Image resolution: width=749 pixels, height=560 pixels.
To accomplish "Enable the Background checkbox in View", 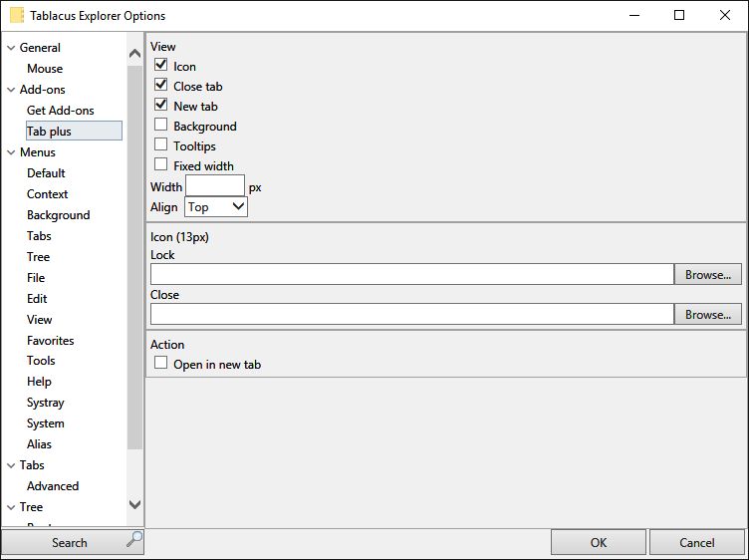I will (161, 125).
